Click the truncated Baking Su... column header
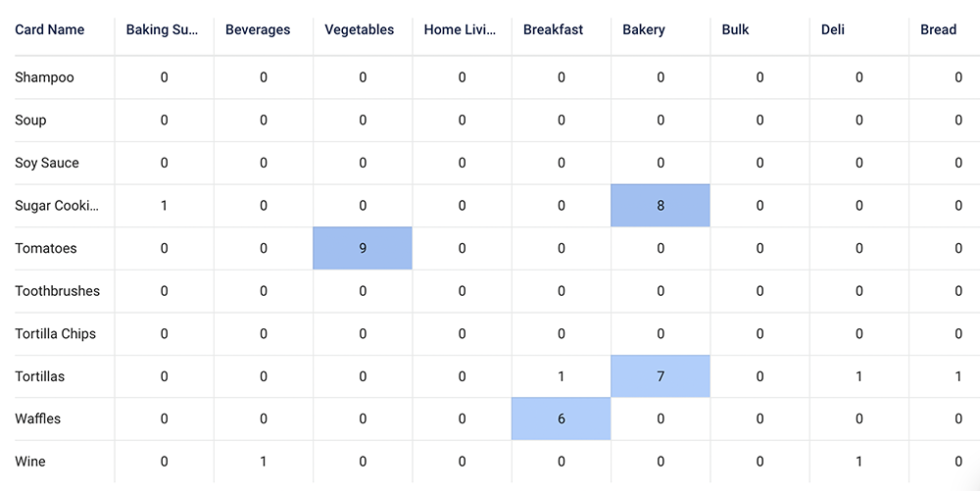980x491 pixels. tap(162, 30)
